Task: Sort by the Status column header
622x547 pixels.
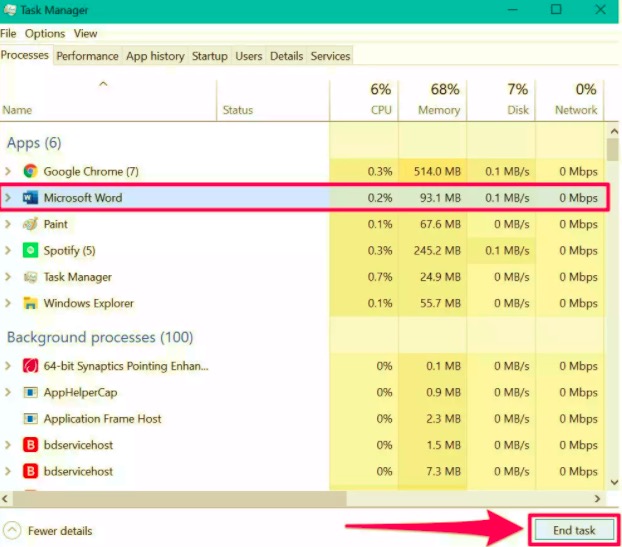Action: [x=273, y=100]
